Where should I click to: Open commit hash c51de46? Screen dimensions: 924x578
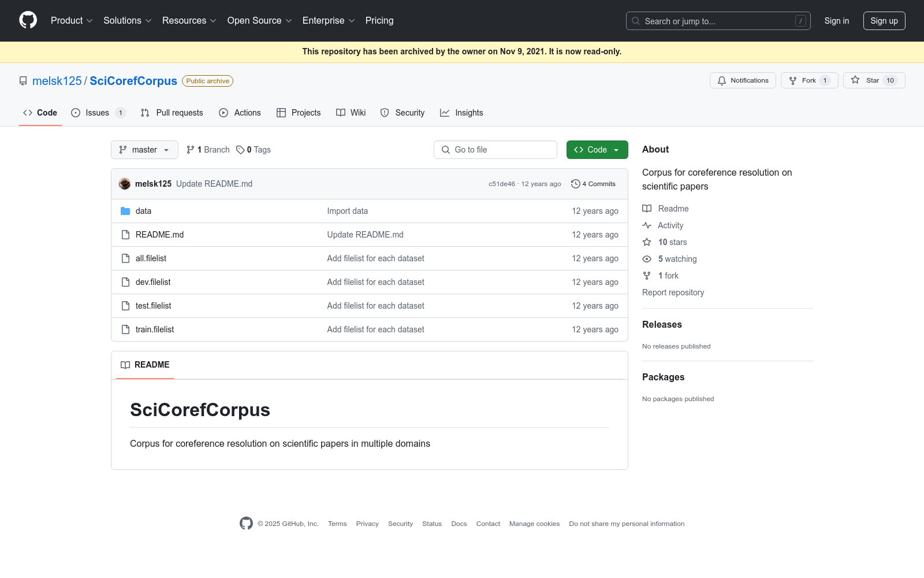(502, 184)
